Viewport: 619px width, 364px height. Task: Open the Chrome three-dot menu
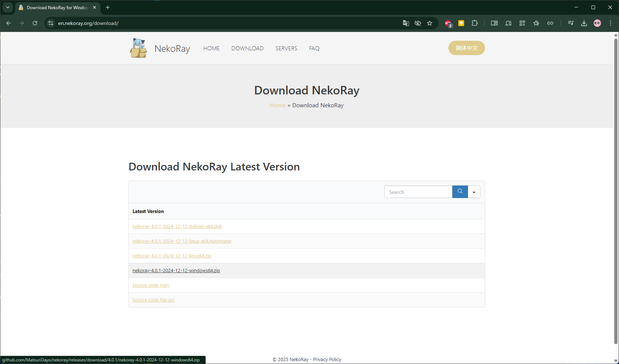tap(611, 23)
